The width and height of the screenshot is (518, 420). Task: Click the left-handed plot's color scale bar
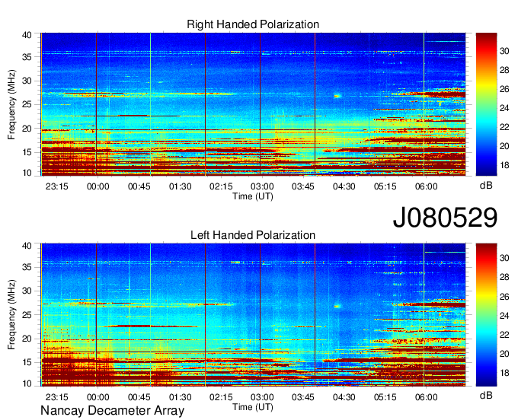click(x=486, y=315)
